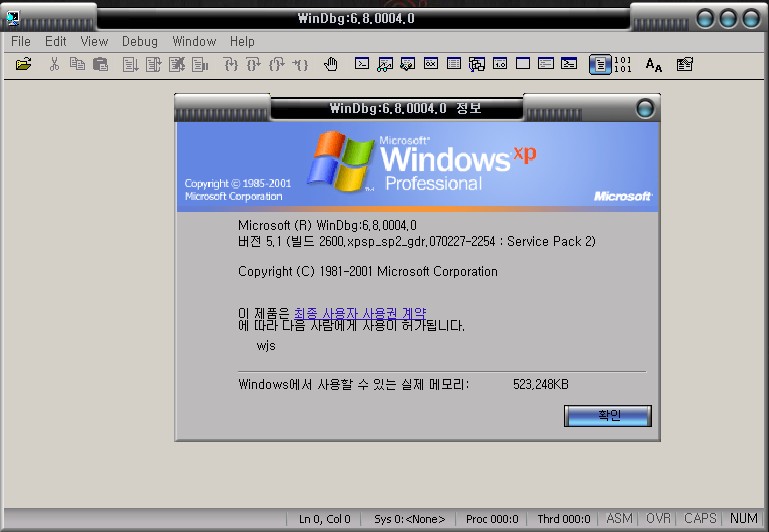The height and width of the screenshot is (532, 769).
Task: Click the main WinDbg:6.8.0004.0 window title
Action: pos(356,19)
